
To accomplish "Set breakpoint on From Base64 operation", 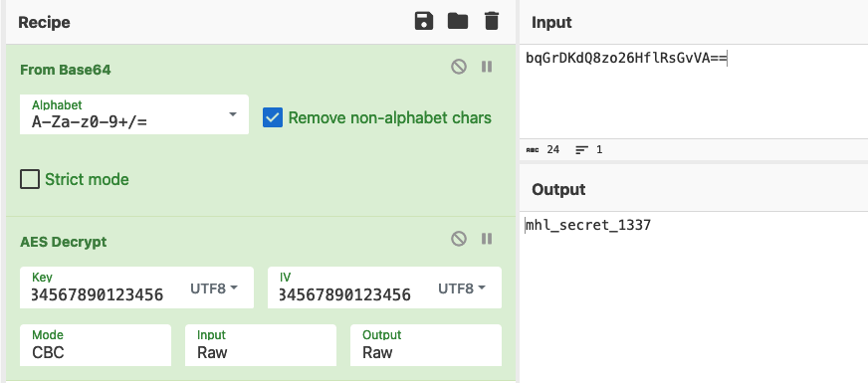I will pos(487,67).
